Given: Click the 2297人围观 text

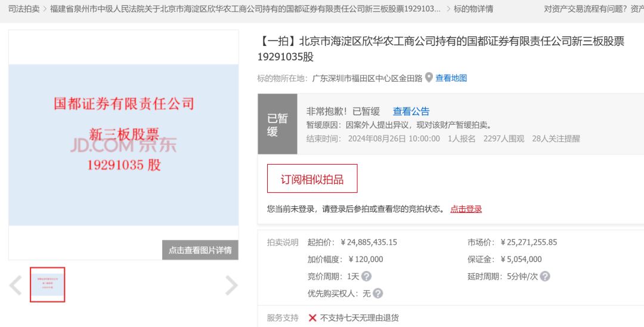Looking at the screenshot, I should 504,139.
